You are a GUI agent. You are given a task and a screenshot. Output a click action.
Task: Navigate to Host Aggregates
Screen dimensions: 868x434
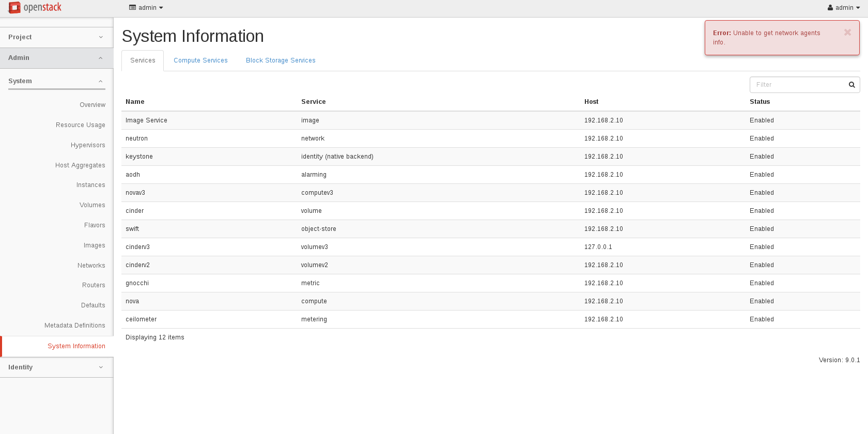(80, 165)
